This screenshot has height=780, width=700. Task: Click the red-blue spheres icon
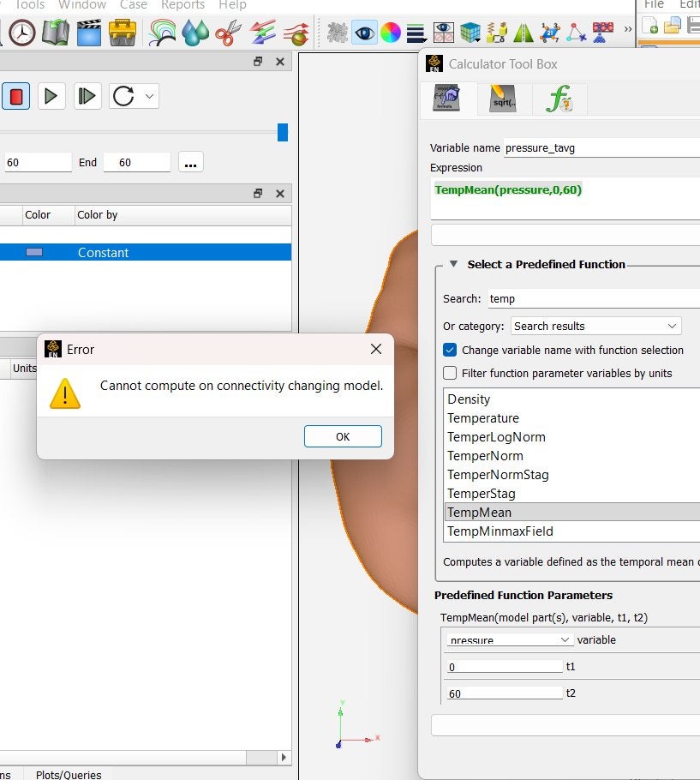[602, 33]
